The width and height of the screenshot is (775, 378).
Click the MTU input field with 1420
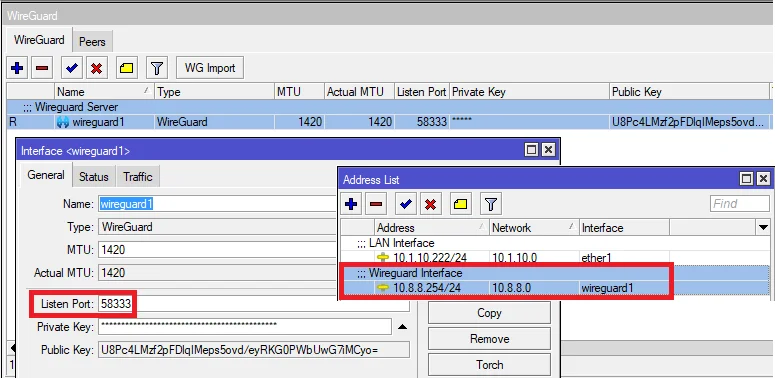pos(217,250)
